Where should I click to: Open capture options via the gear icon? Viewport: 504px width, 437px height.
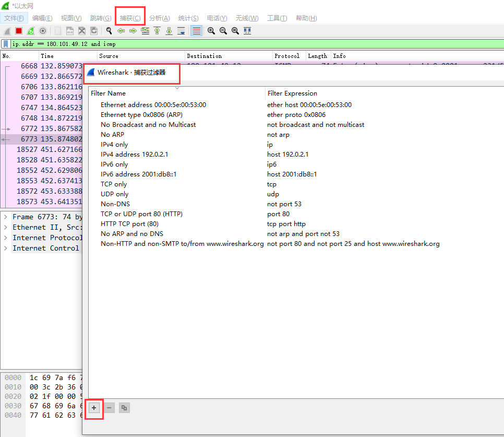point(42,31)
